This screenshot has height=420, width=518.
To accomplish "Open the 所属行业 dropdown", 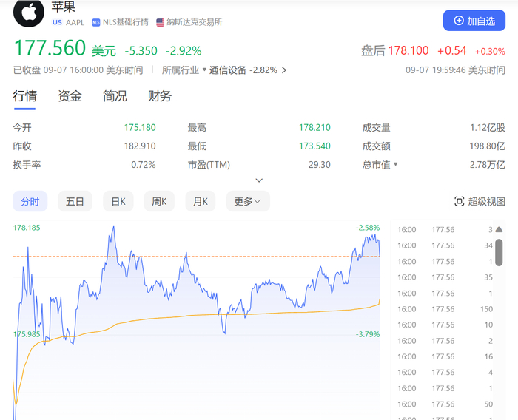I will point(184,70).
